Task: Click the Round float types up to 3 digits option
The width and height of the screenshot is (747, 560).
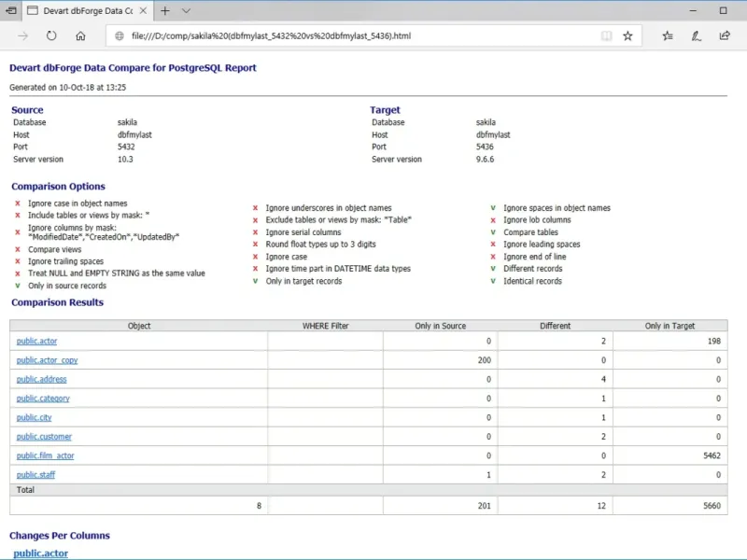Action: [x=320, y=245]
